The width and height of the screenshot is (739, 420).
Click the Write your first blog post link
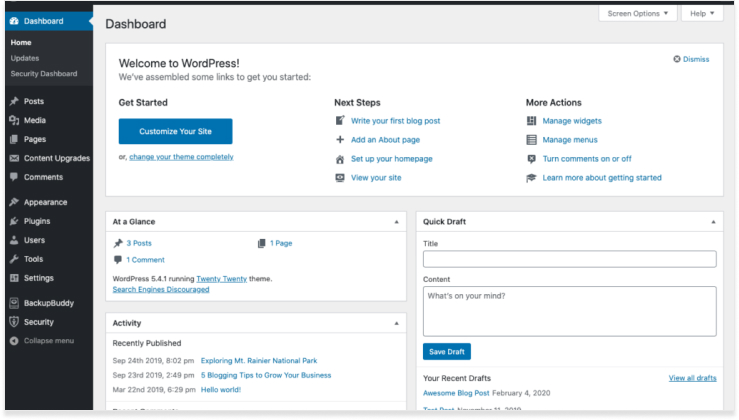click(395, 121)
